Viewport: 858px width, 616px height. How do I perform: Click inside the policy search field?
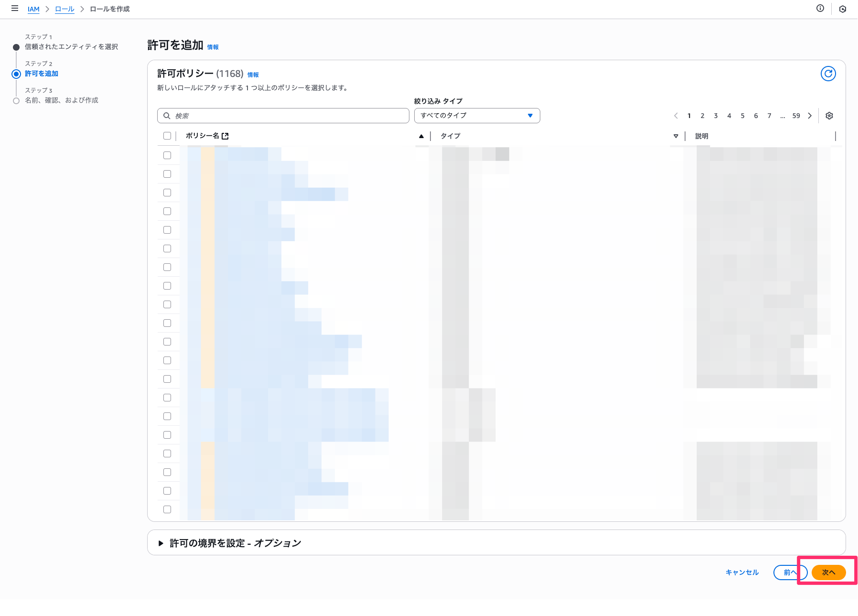click(x=283, y=115)
